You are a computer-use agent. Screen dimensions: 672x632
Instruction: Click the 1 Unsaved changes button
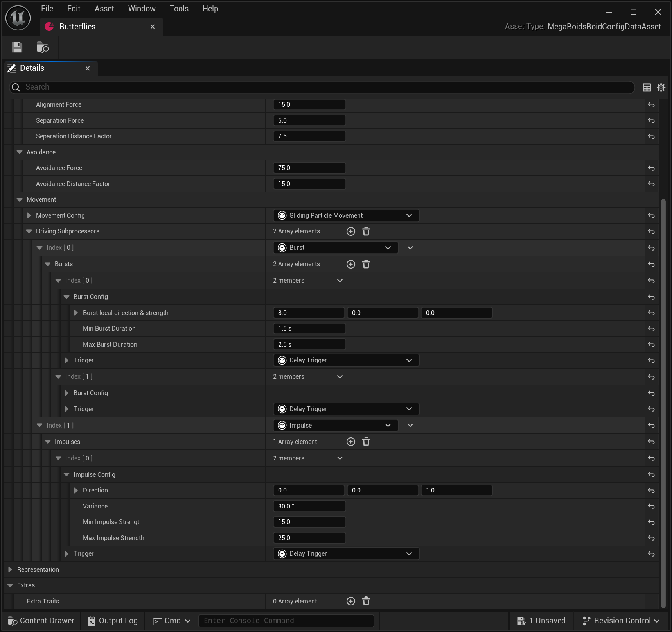541,621
